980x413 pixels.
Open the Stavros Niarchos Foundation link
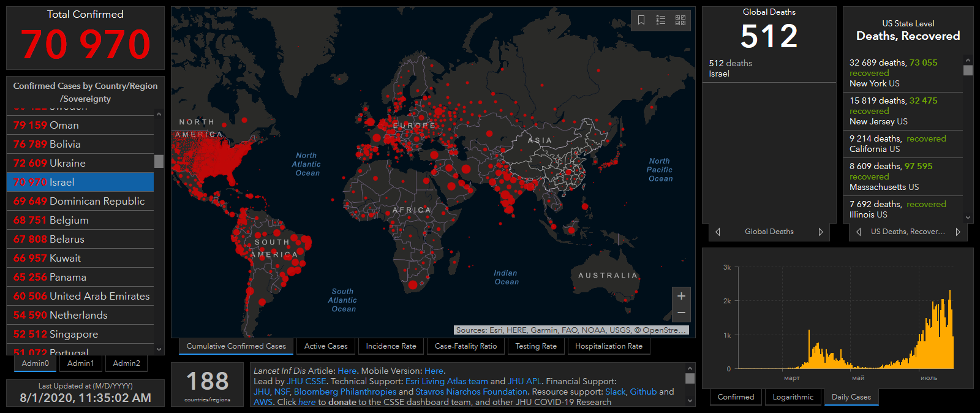click(x=471, y=392)
